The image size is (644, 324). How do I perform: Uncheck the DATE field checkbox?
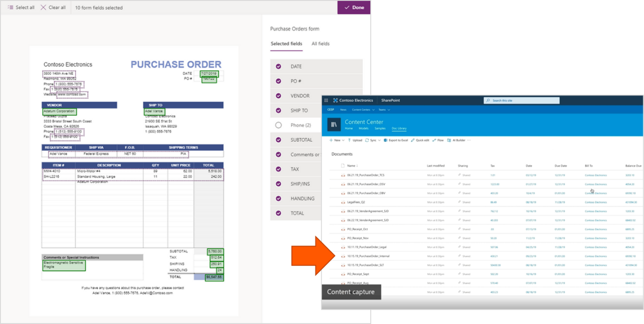click(278, 66)
